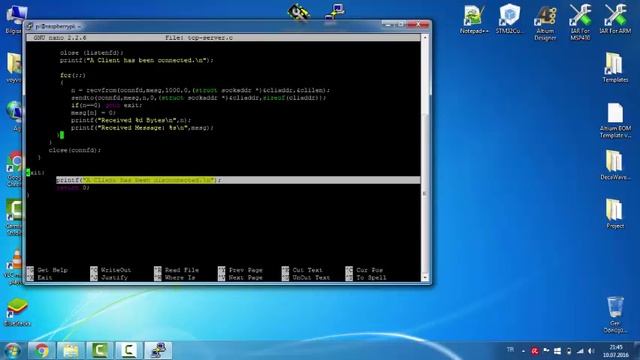Image resolution: width=640 pixels, height=360 pixels.
Task: Click 'WriteOut' in nano shortcut bar
Action: tap(116, 270)
